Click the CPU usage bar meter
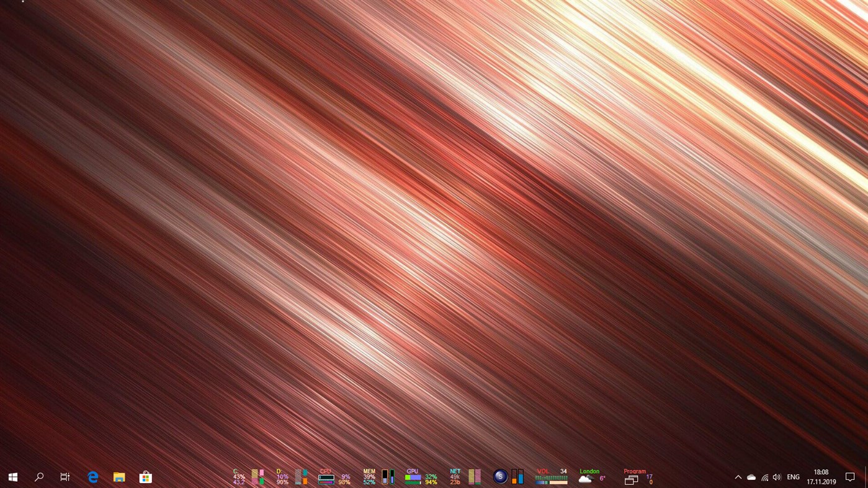 326,479
